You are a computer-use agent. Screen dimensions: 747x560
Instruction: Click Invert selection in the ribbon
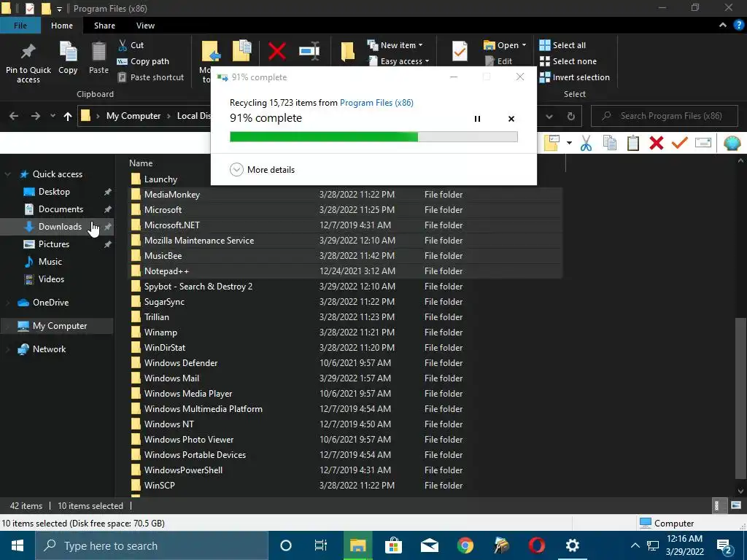click(575, 77)
